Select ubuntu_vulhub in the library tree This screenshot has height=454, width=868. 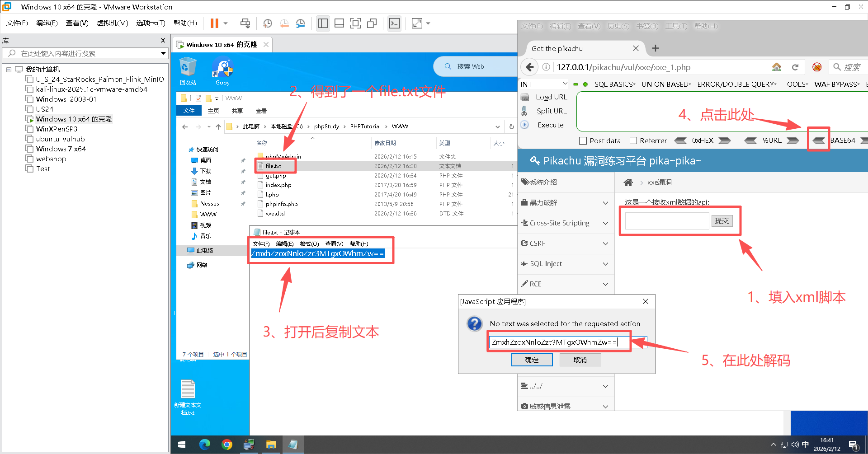point(61,139)
